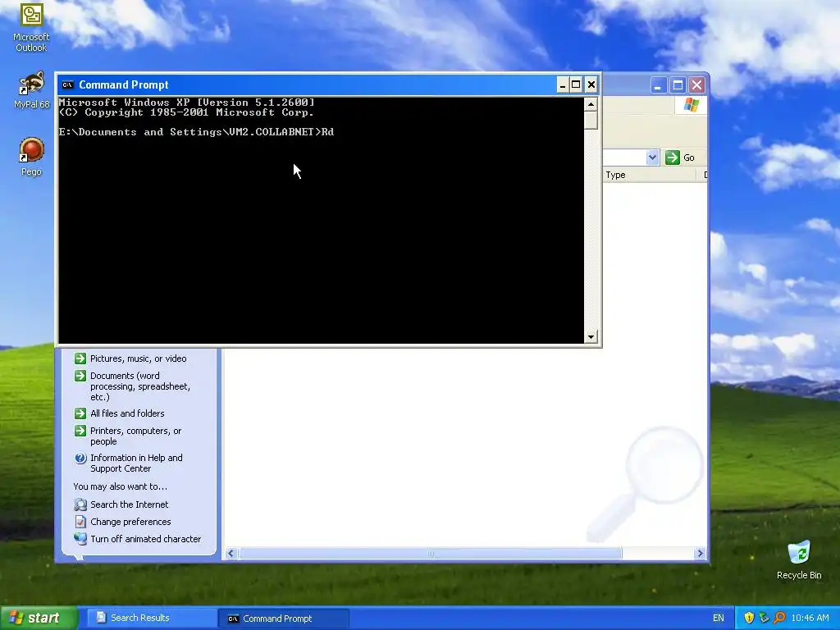Open Change preferences link
Image resolution: width=840 pixels, height=630 pixels.
click(130, 521)
